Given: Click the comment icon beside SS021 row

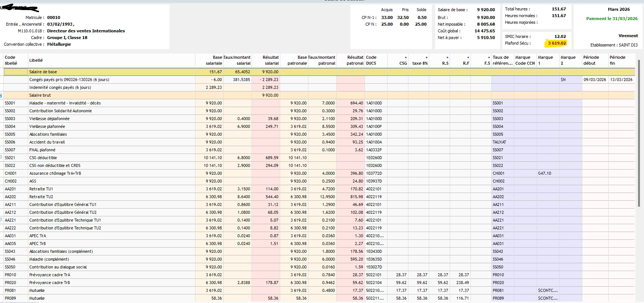Looking at the screenshot, I should coord(1,157).
